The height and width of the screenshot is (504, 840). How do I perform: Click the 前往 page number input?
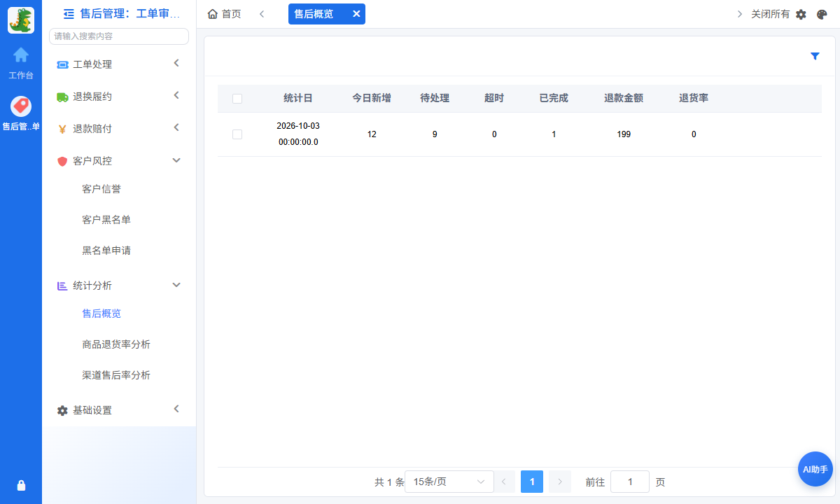coord(630,482)
